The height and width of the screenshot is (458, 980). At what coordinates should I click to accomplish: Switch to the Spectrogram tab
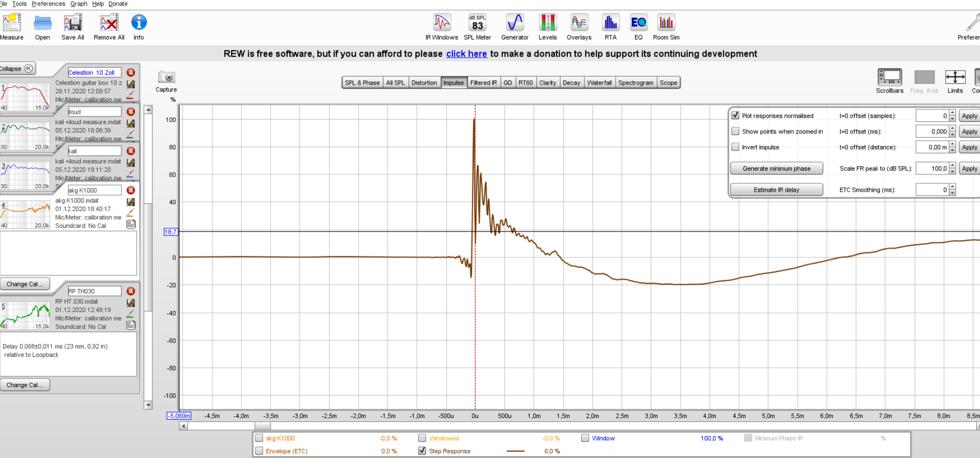(x=635, y=83)
